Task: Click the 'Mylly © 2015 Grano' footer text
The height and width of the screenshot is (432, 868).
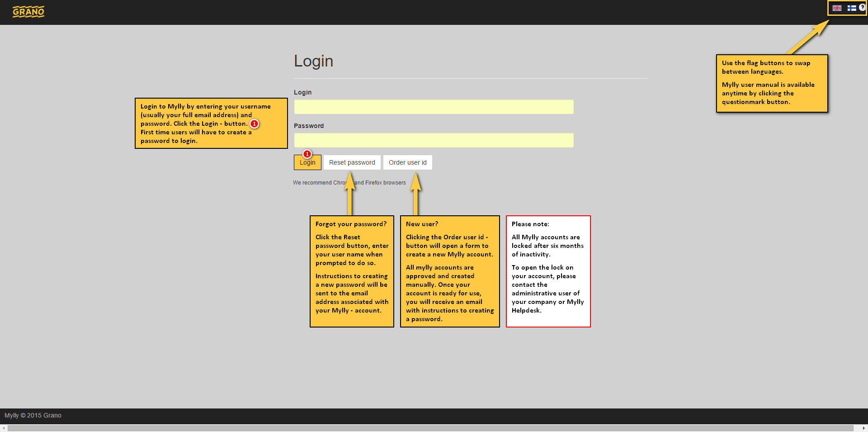Action: (33, 415)
